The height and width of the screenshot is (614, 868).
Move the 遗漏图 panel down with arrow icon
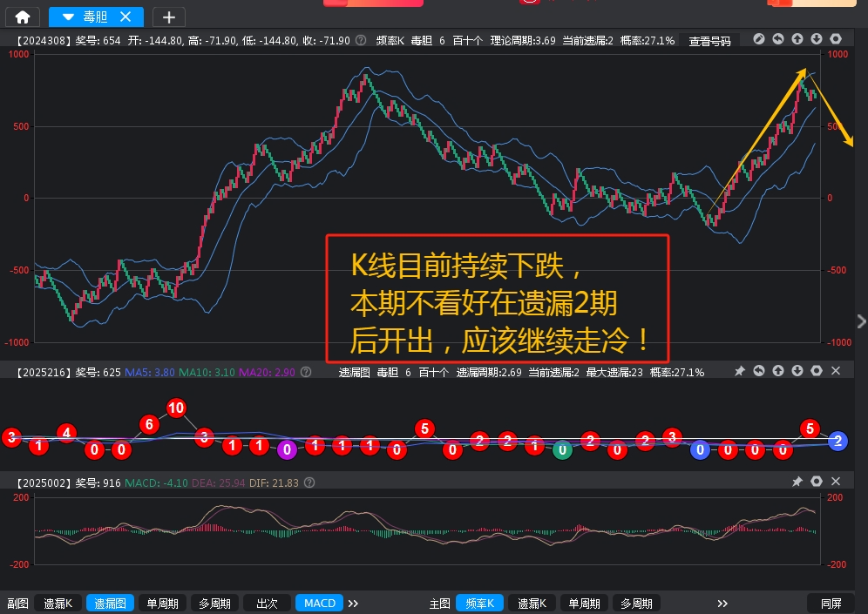pyautogui.click(x=797, y=372)
